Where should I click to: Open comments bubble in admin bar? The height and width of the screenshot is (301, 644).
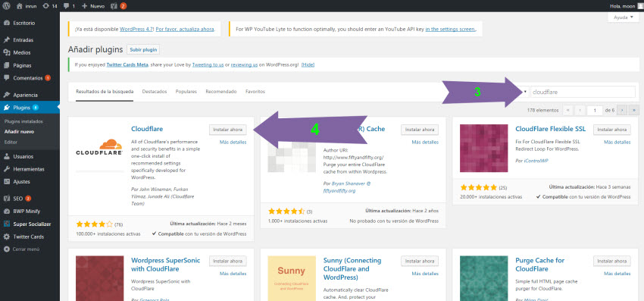pyautogui.click(x=69, y=6)
